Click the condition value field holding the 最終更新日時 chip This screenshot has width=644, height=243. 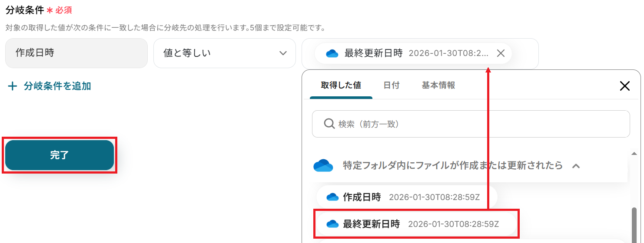[x=420, y=53]
